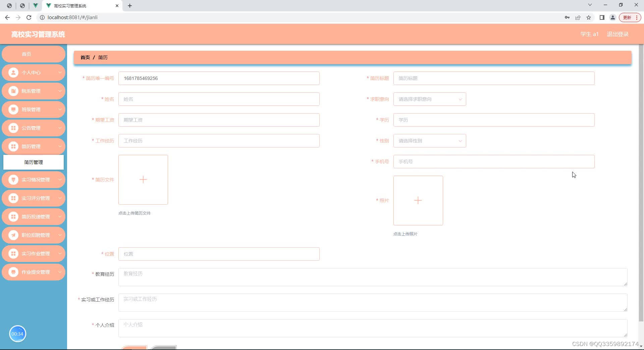The width and height of the screenshot is (644, 350).
Task: Bookmark this page with star icon
Action: pyautogui.click(x=589, y=17)
